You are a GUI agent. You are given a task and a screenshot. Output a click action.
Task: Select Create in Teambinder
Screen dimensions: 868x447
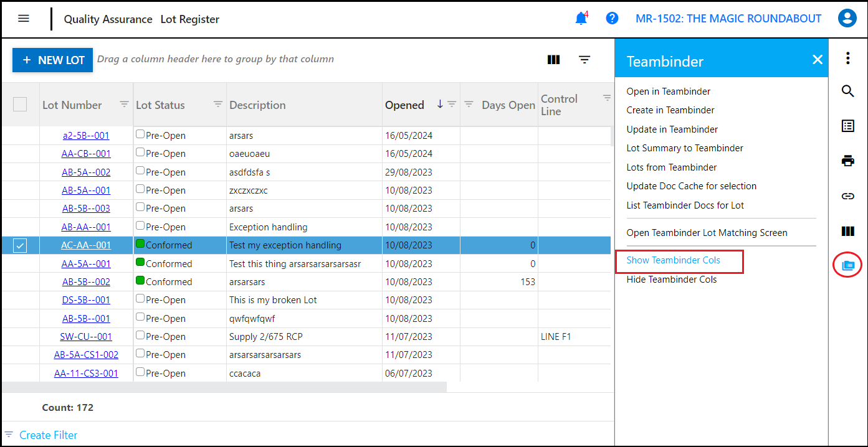click(x=670, y=110)
